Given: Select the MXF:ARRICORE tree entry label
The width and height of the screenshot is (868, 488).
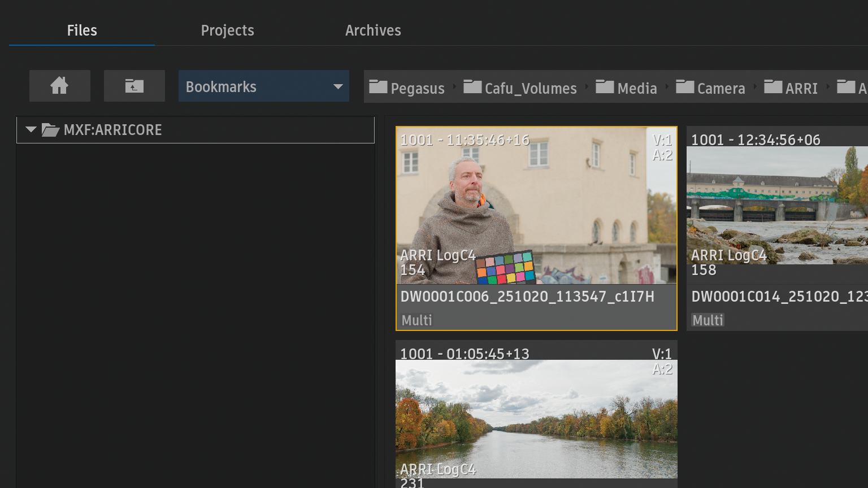Looking at the screenshot, I should click(113, 130).
